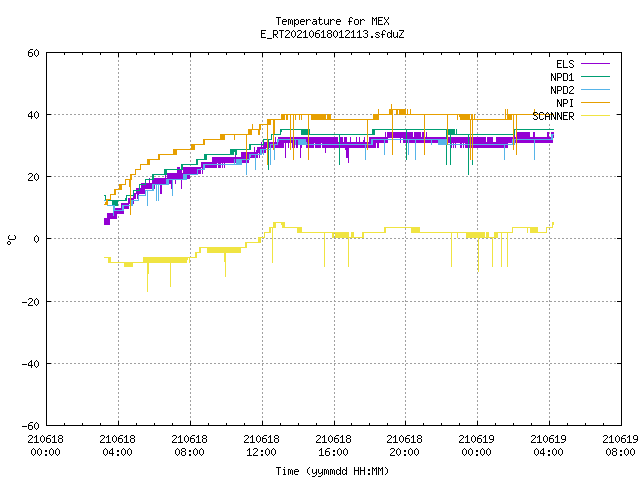This screenshot has height=480, width=640.
Task: Click the green NPD1 legend line sample
Action: (595, 77)
